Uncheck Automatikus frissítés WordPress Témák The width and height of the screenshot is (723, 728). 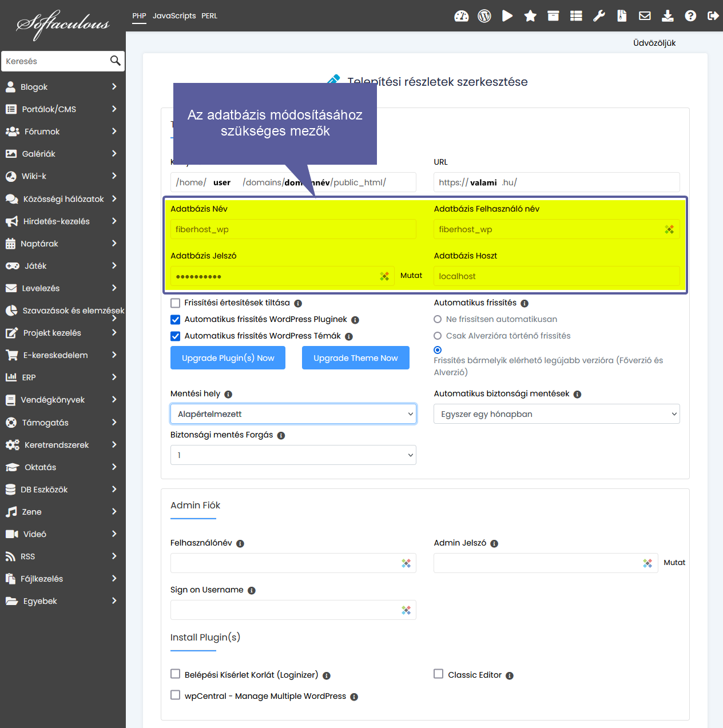click(x=175, y=336)
